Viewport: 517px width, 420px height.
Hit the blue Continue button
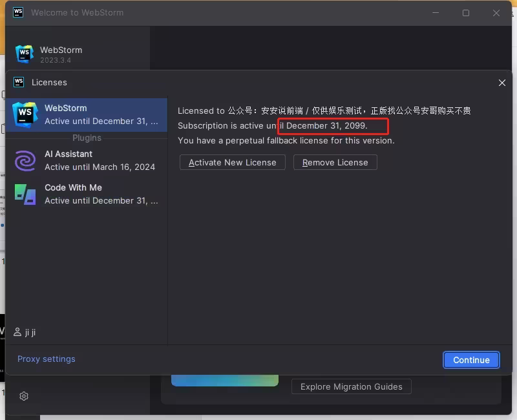471,360
